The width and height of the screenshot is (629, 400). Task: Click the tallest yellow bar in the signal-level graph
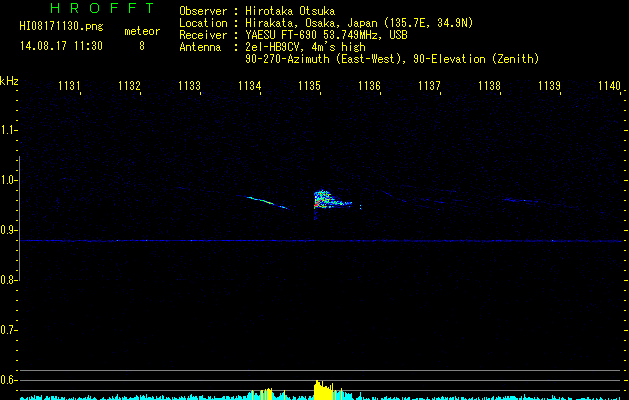317,389
